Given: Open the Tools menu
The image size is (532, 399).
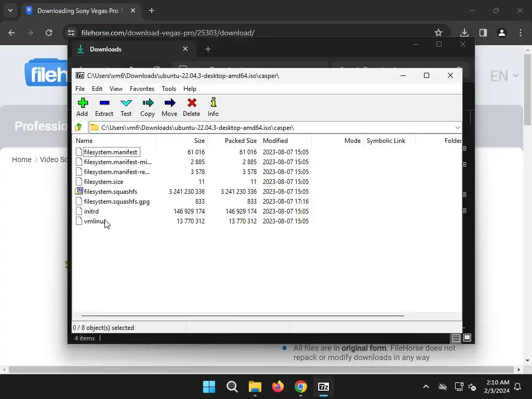Looking at the screenshot, I should click(x=169, y=88).
